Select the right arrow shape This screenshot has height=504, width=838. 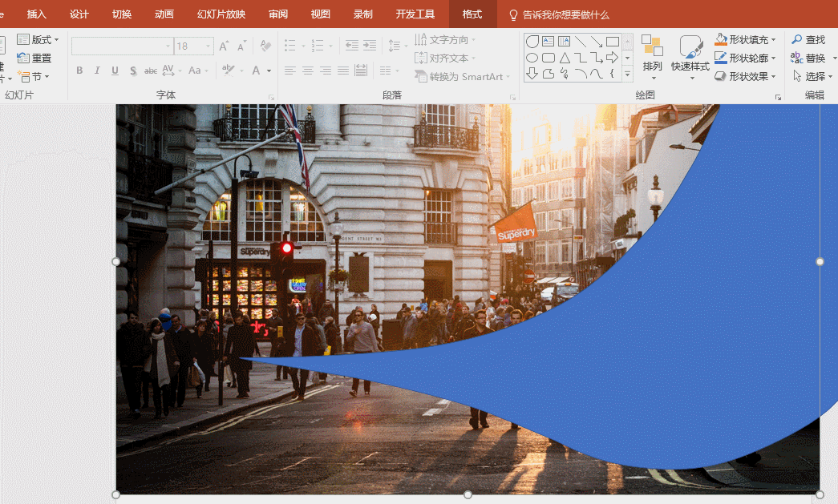coord(613,58)
